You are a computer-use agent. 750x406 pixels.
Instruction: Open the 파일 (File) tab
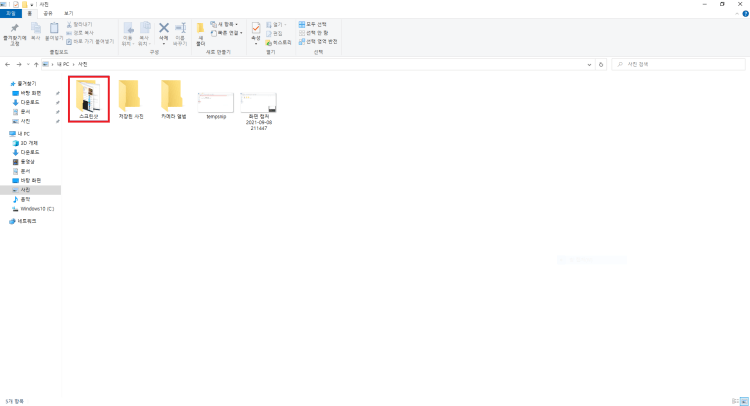pyautogui.click(x=11, y=13)
